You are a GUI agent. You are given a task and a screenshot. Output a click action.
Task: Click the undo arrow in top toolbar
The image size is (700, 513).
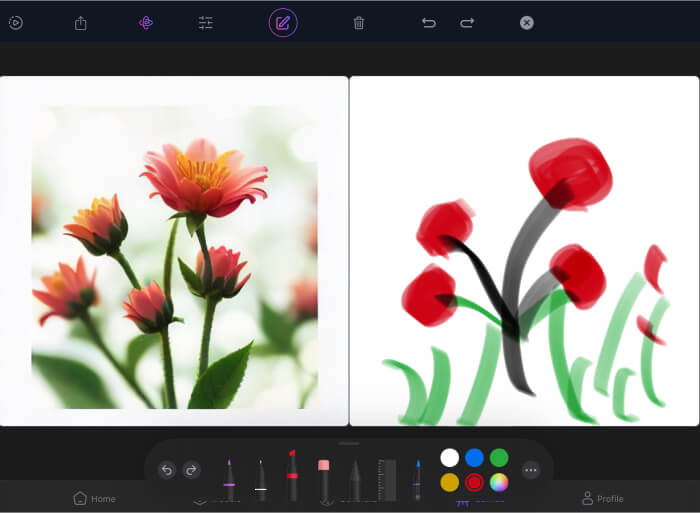(429, 23)
